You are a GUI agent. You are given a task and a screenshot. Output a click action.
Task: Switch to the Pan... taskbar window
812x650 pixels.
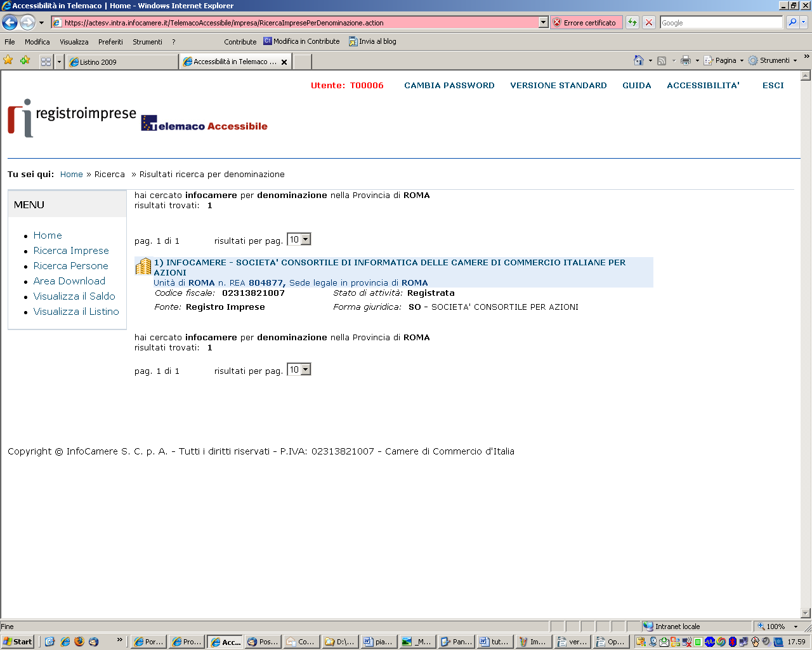[456, 642]
